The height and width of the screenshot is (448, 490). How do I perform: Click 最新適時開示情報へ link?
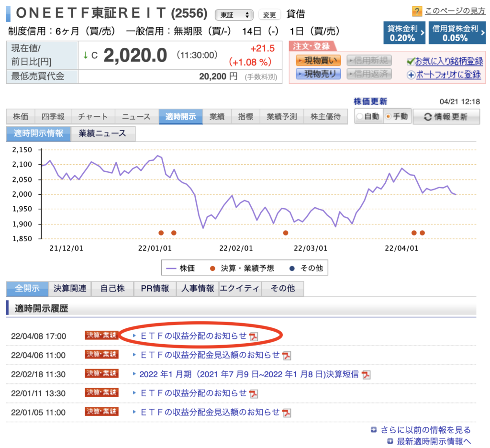(x=434, y=441)
